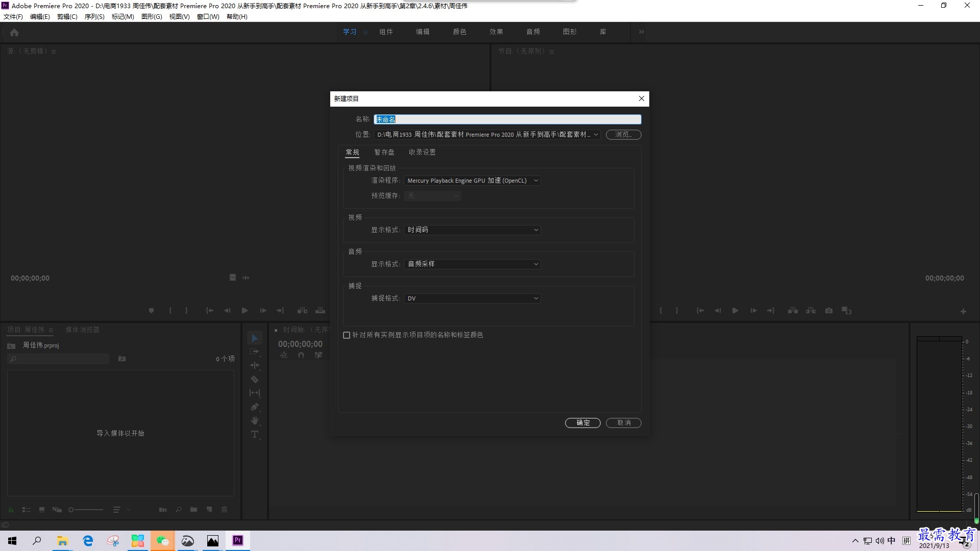Viewport: 980px width, 551px height.
Task: Open the Renderer dropdown
Action: (x=472, y=181)
